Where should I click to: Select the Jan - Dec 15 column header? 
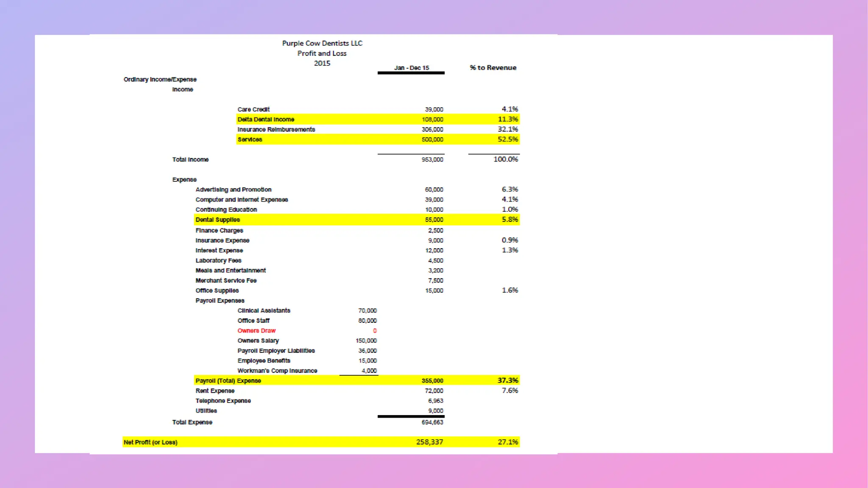click(x=411, y=68)
